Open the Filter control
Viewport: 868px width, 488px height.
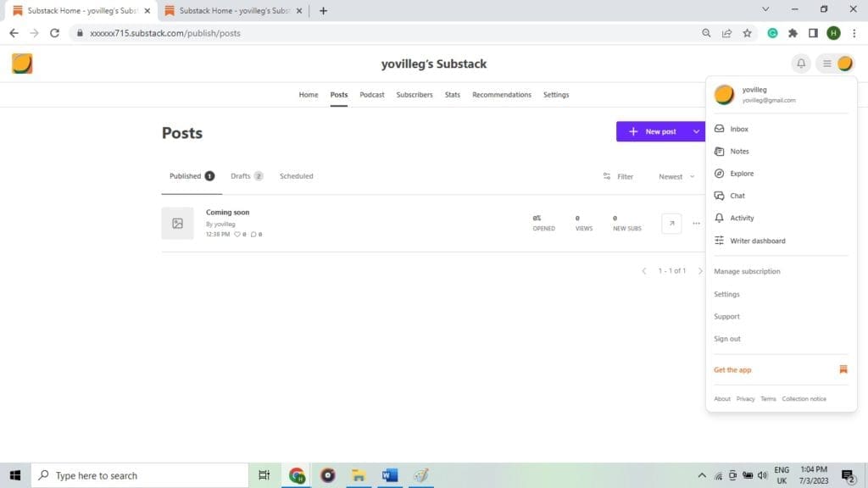(x=618, y=176)
